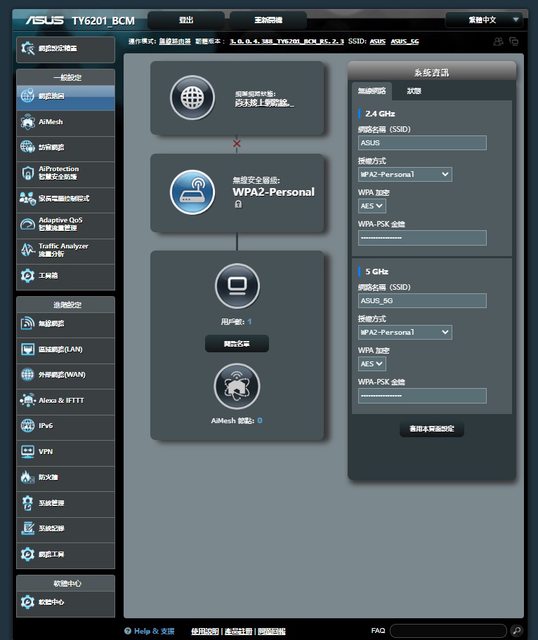The width and height of the screenshot is (538, 640).
Task: Click the ASUS_5G SSID link in header
Action: pos(405,41)
